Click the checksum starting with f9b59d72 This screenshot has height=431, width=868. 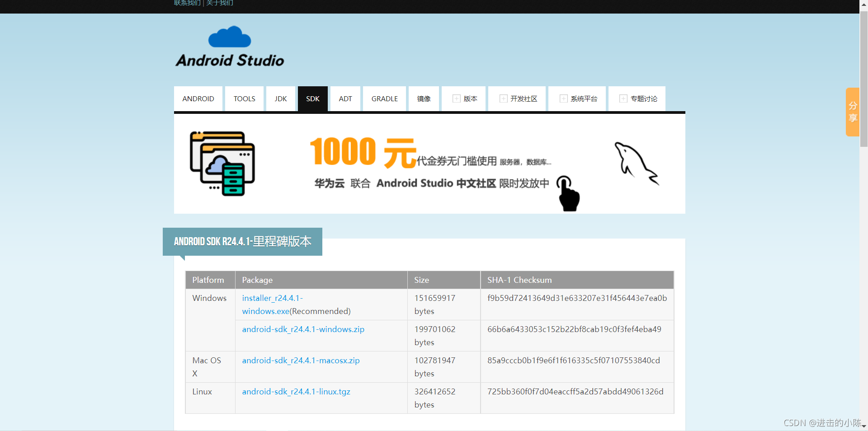coord(577,298)
